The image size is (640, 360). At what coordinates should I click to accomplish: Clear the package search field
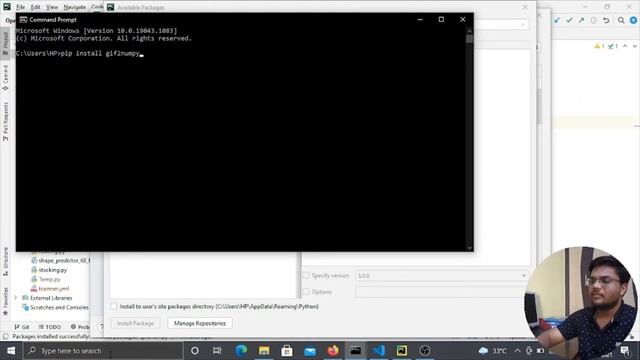tap(523, 25)
